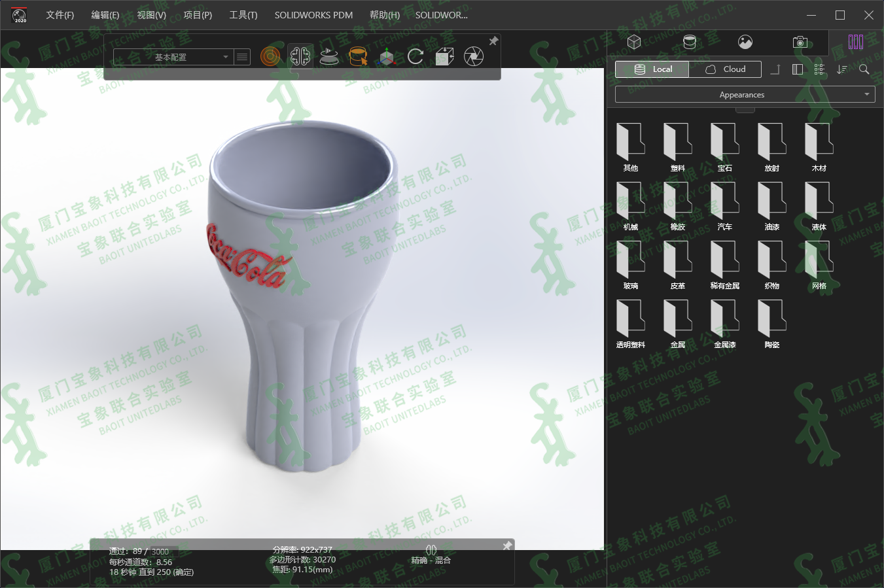Click the render mode concentric circles icon
Viewport: 884px width, 588px height.
click(270, 57)
